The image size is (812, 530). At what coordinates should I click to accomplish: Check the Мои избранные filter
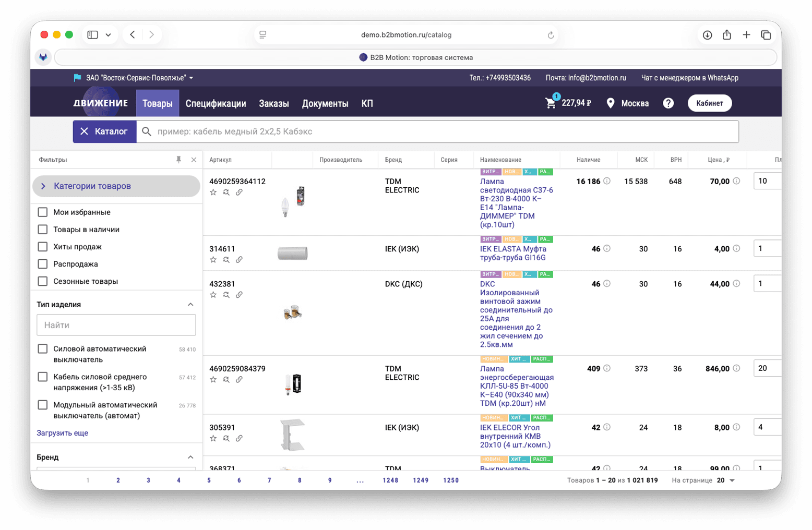43,212
